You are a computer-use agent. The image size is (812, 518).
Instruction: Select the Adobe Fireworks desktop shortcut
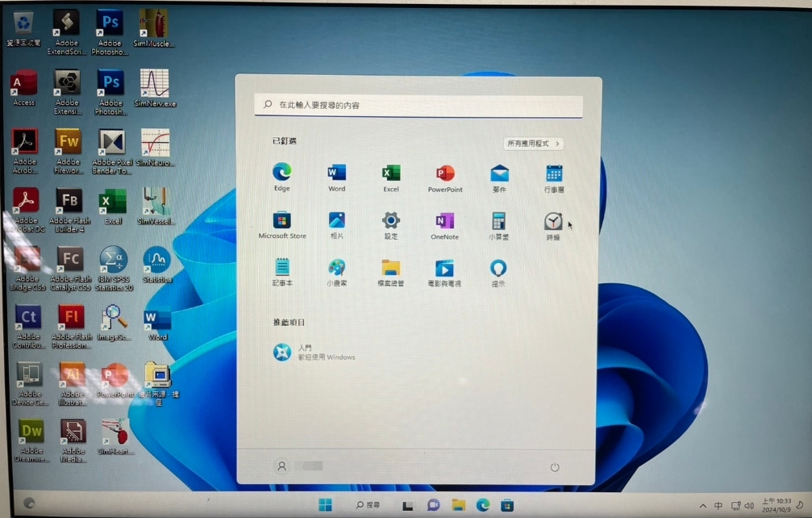coord(69,151)
